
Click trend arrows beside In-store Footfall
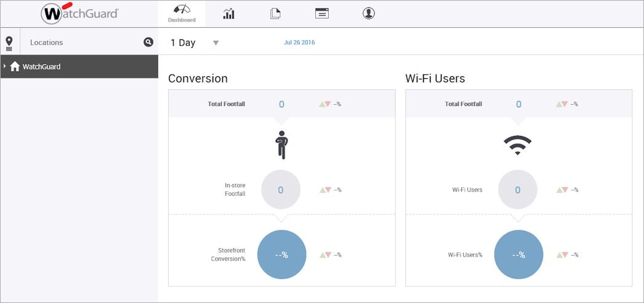[x=325, y=190]
